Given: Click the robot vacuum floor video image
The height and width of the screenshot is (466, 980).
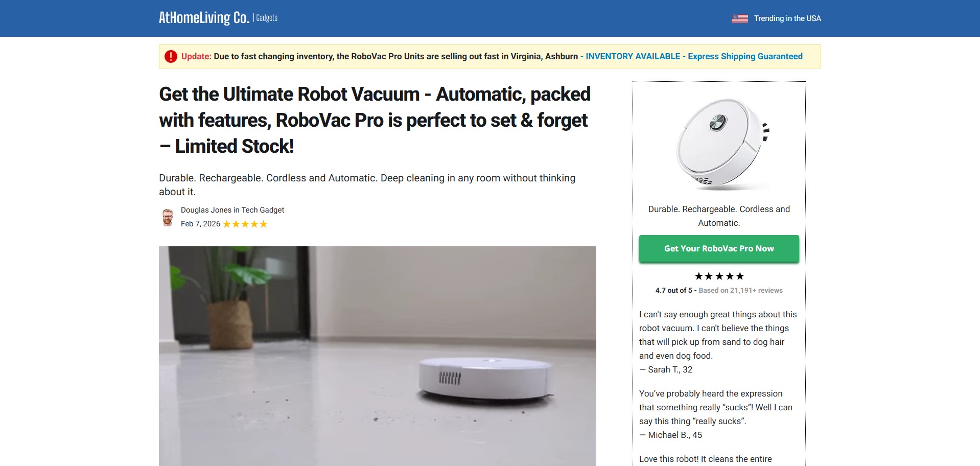Looking at the screenshot, I should point(377,356).
